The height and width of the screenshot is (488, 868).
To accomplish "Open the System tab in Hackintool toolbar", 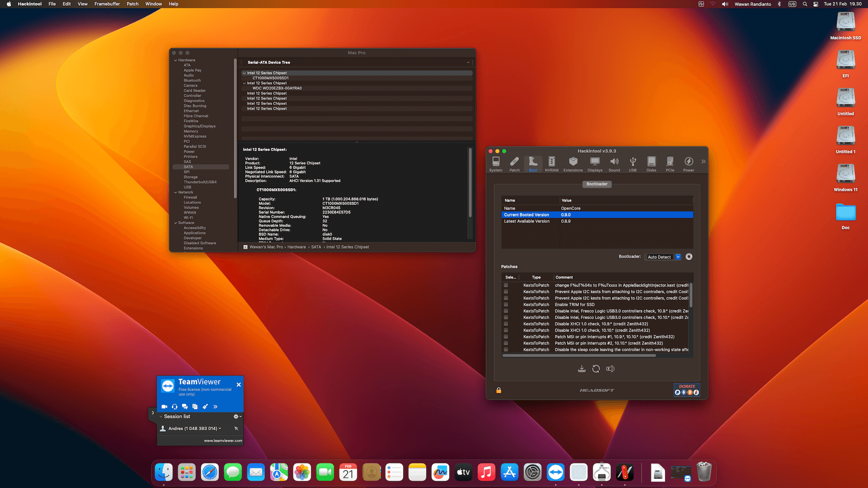I will pos(495,164).
